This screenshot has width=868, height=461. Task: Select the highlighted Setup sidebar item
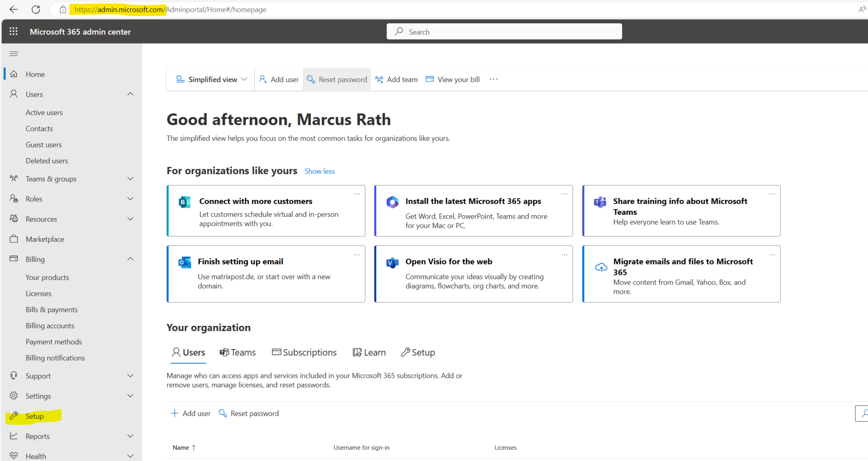pos(34,416)
